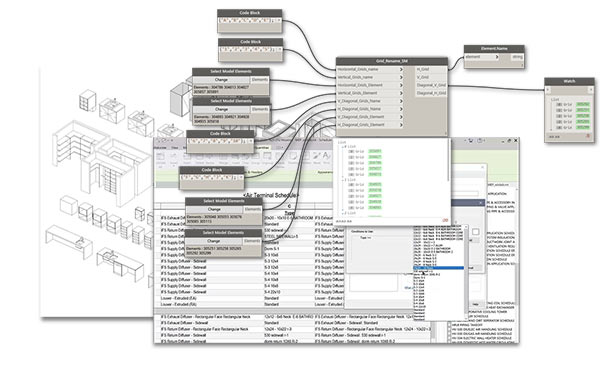Expand the H_Diagonal_Grids_Name input port chevron
This screenshot has width=615, height=365.
[x=401, y=109]
